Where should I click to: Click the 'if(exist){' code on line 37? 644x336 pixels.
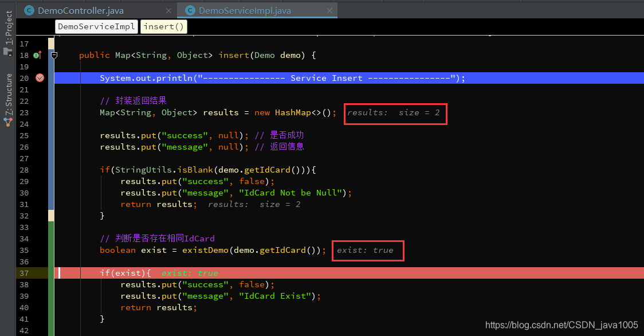click(125, 273)
